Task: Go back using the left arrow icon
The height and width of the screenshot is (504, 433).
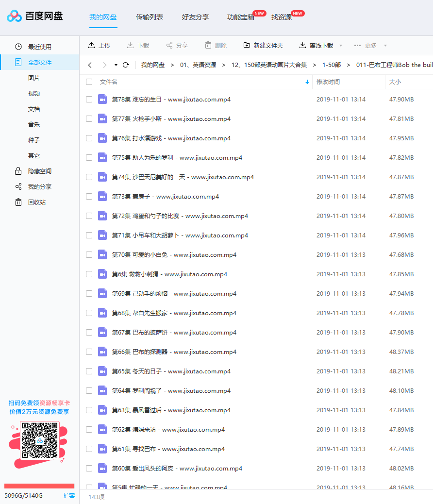Action: click(90, 65)
